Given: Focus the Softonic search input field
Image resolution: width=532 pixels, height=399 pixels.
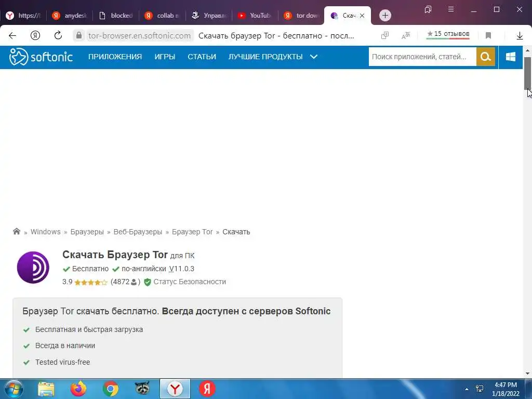Looking at the screenshot, I should (x=422, y=57).
